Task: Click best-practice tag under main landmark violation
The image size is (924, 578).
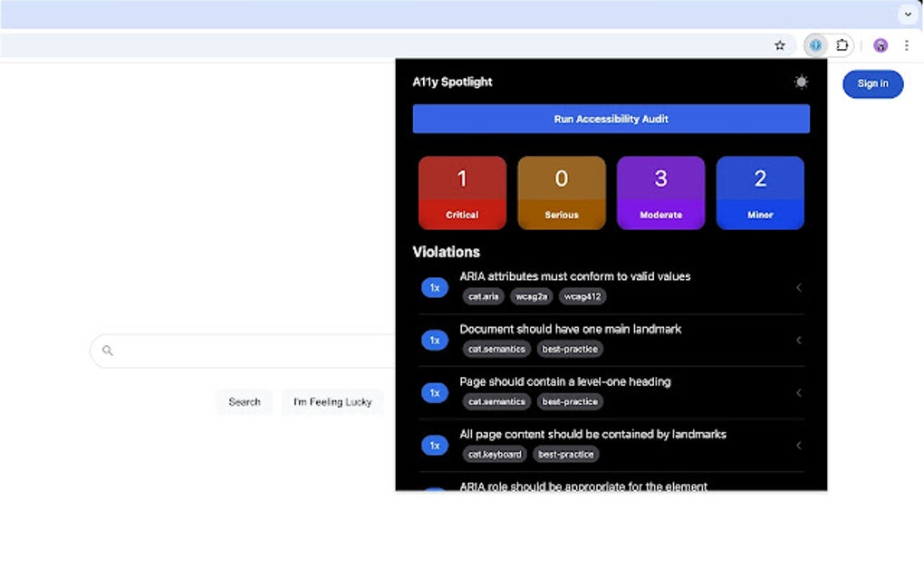Action: (x=569, y=349)
